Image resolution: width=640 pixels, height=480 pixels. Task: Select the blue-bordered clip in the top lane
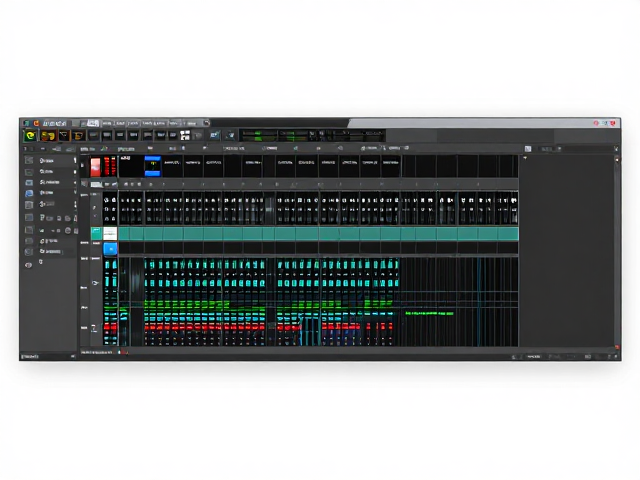(152, 166)
